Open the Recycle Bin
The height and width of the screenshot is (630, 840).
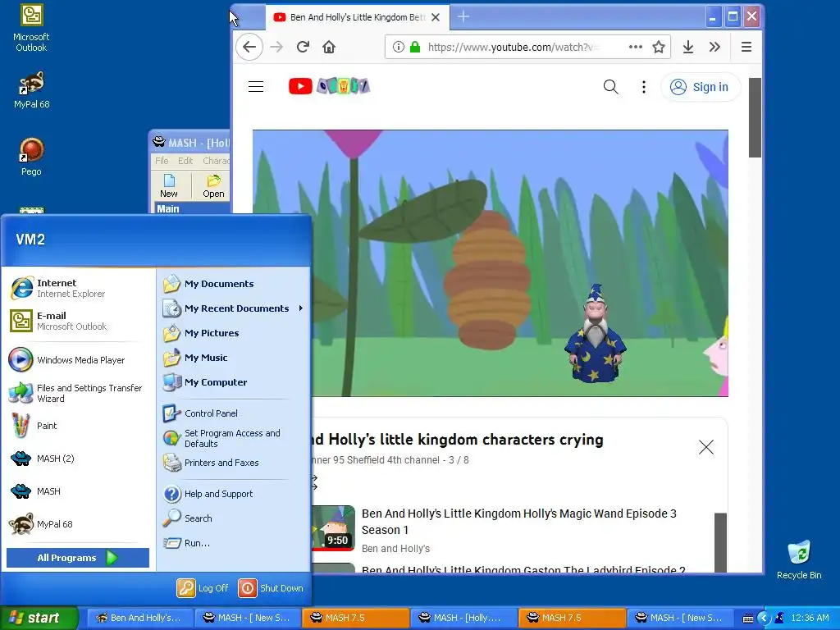[799, 559]
